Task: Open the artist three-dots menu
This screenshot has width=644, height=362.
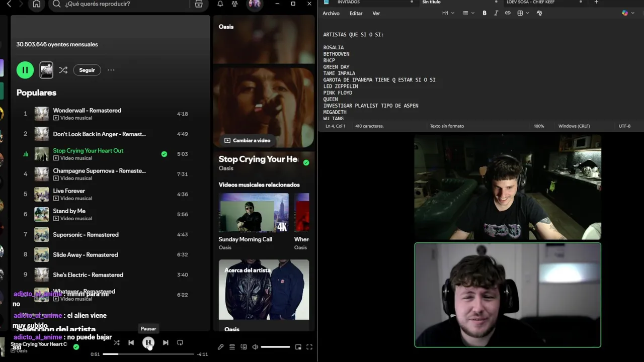Action: [111, 70]
